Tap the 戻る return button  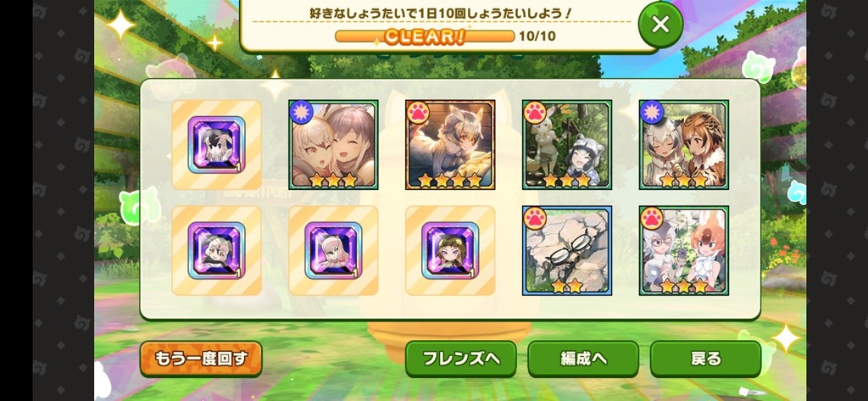(x=705, y=359)
